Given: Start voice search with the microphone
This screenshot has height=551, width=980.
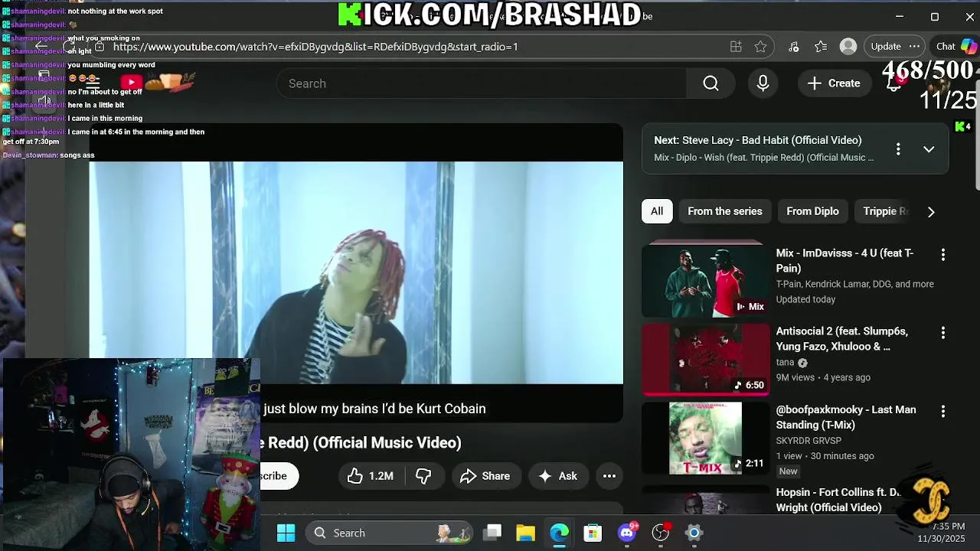Looking at the screenshot, I should point(763,83).
